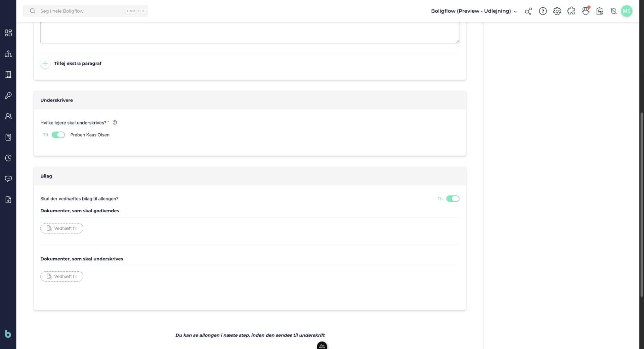Toggle signer Preben Kaas Olsen off
The image size is (644, 349).
point(58,135)
